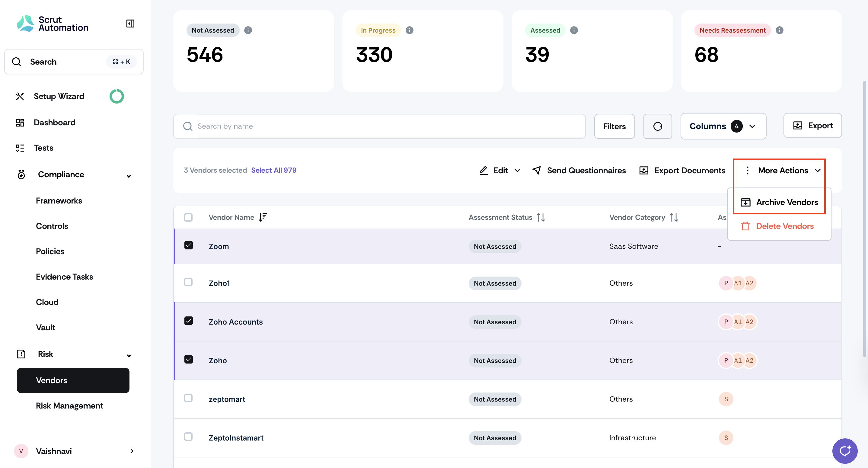
Task: Open the Vendors page in sidebar
Action: click(73, 380)
